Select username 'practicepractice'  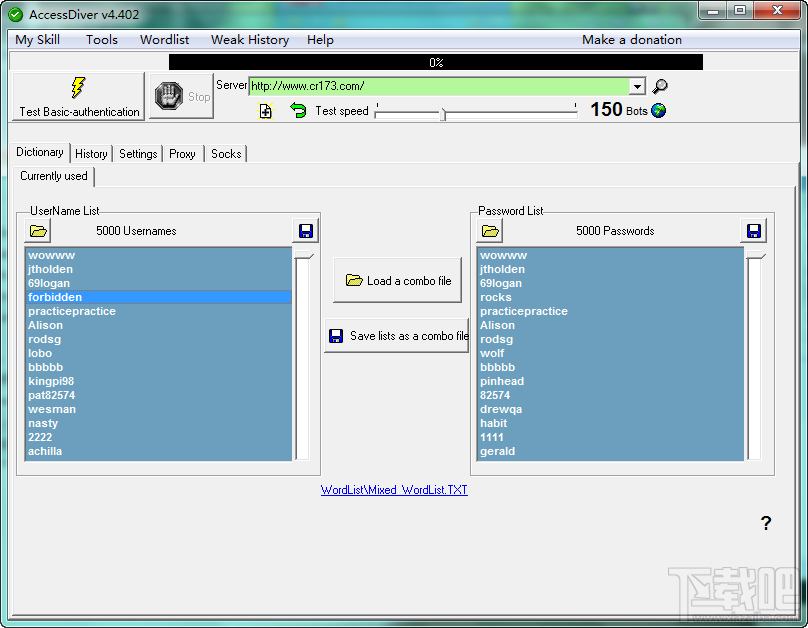point(158,311)
